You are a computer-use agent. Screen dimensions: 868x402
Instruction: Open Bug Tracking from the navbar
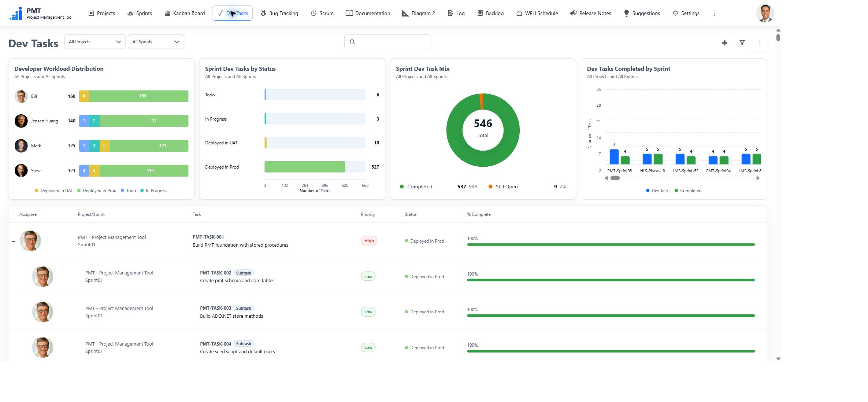tap(279, 13)
